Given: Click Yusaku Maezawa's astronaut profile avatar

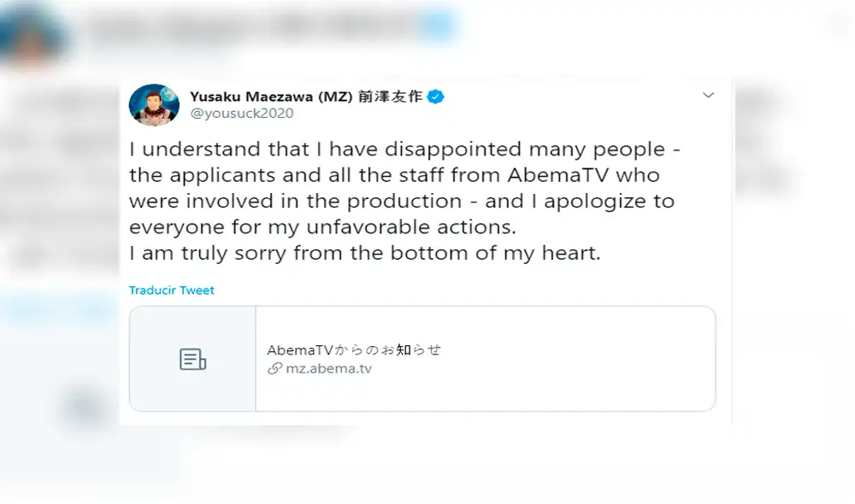Looking at the screenshot, I should [154, 104].
